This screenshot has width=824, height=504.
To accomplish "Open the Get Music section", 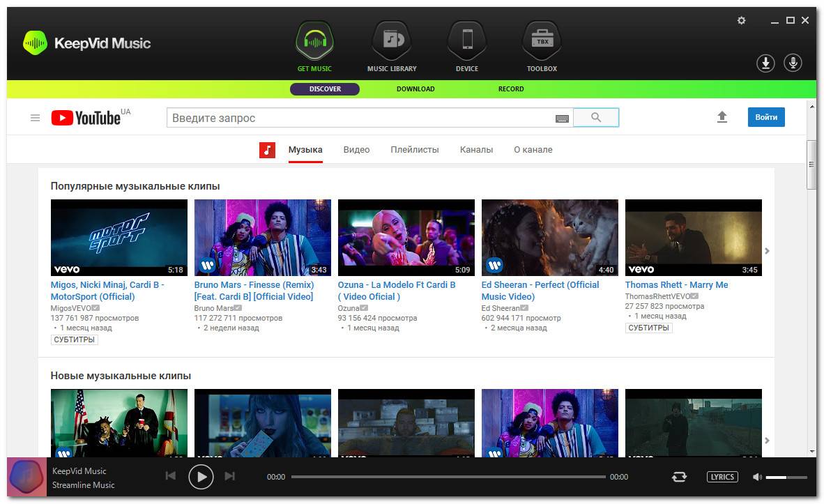I will pos(314,47).
